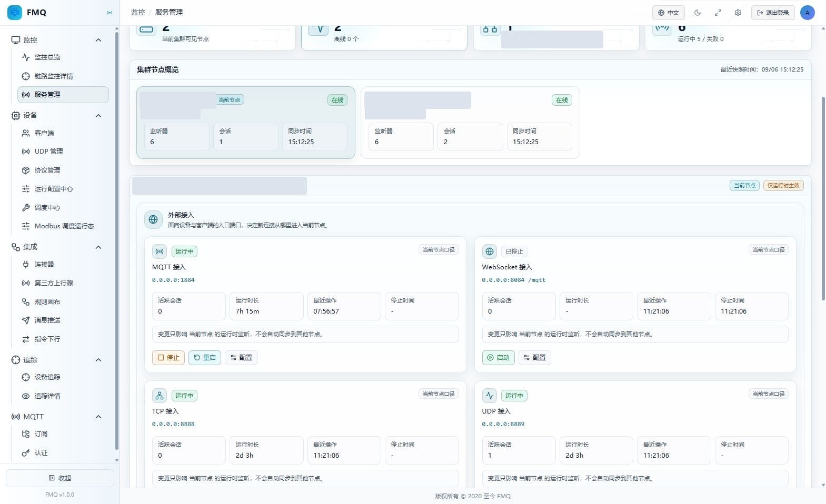This screenshot has width=826, height=504.
Task: Go to 运行配置中心
Action: click(x=63, y=189)
